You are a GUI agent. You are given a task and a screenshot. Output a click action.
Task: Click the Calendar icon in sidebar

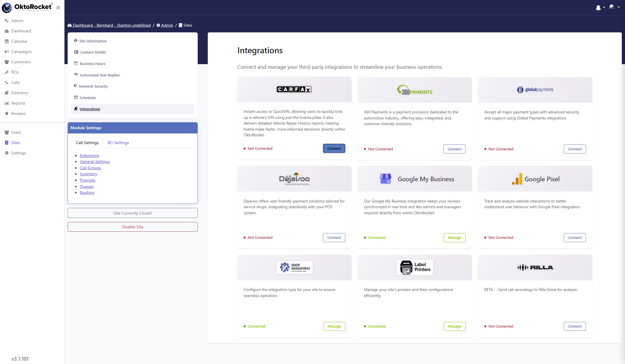7,41
